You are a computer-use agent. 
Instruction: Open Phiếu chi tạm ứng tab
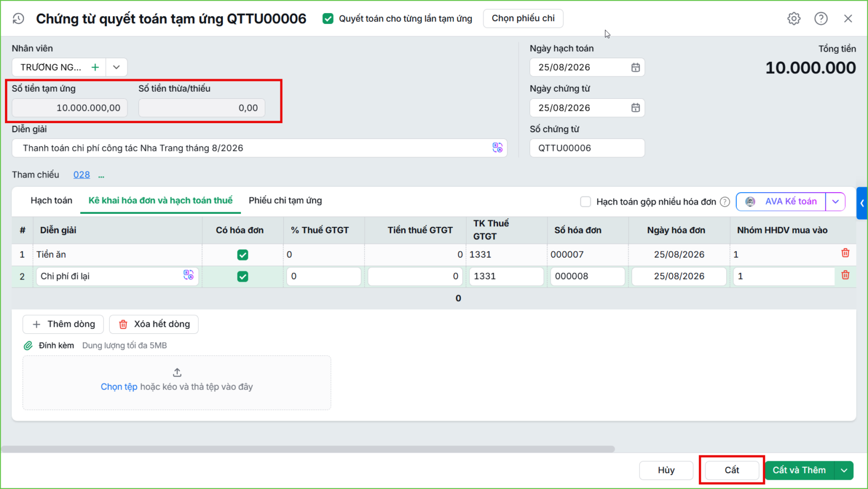(285, 200)
